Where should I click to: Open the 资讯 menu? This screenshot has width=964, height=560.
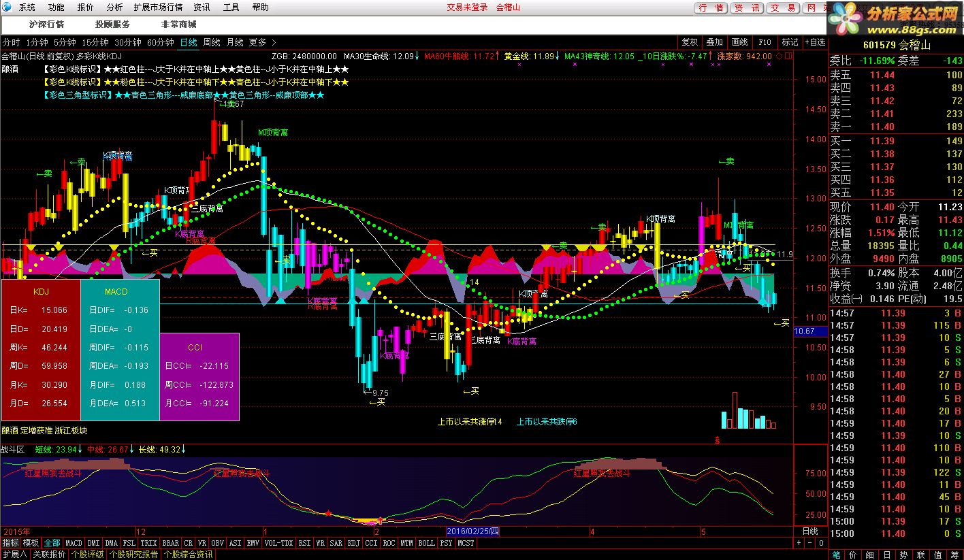(202, 7)
